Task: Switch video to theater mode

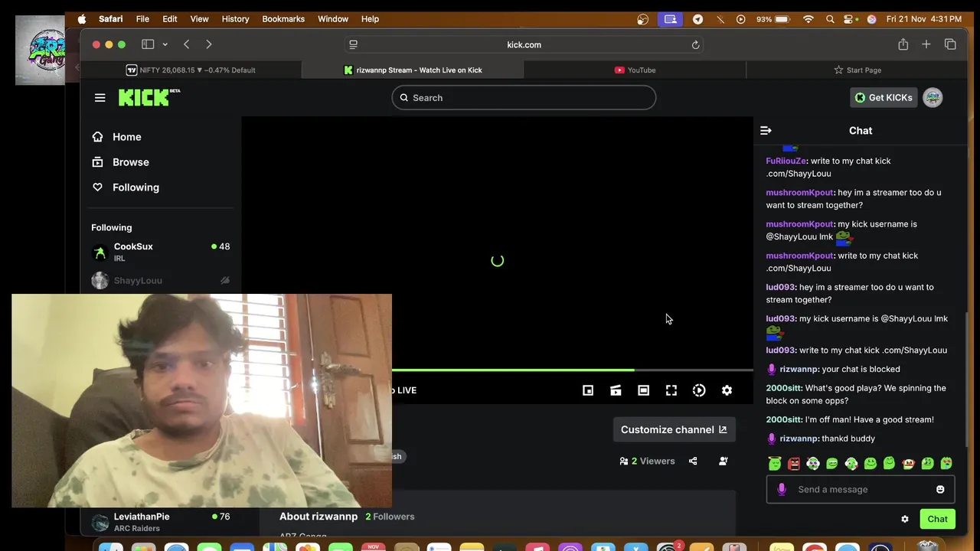Action: tap(643, 390)
